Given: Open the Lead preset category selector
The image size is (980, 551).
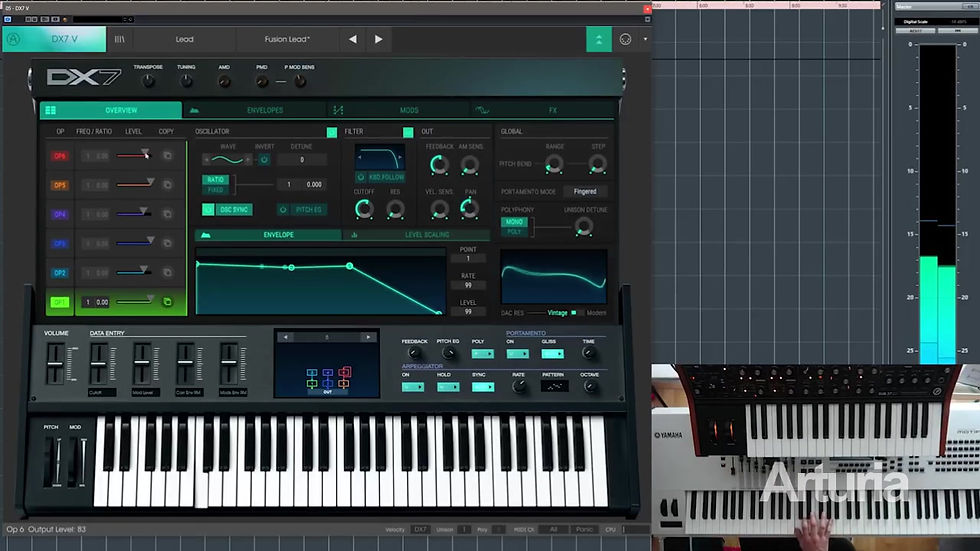Looking at the screenshot, I should [184, 39].
